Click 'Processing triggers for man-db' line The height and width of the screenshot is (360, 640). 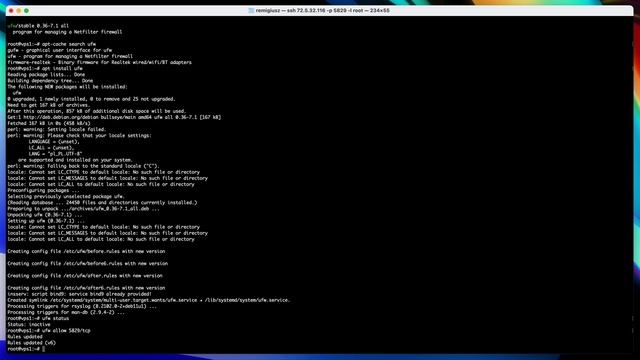click(66, 312)
